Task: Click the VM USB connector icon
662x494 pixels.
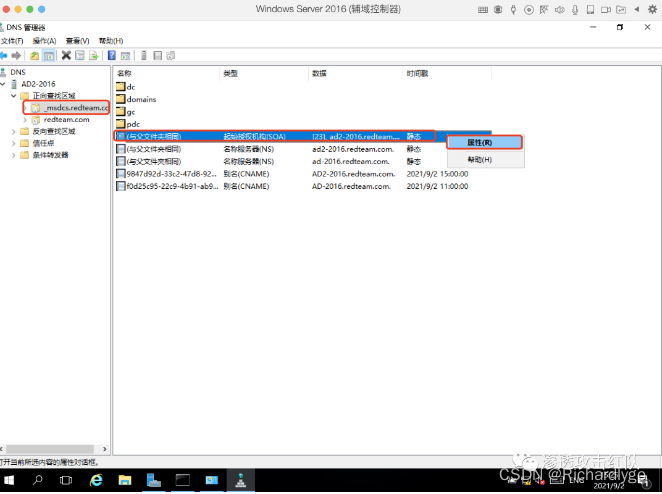Action: click(513, 9)
